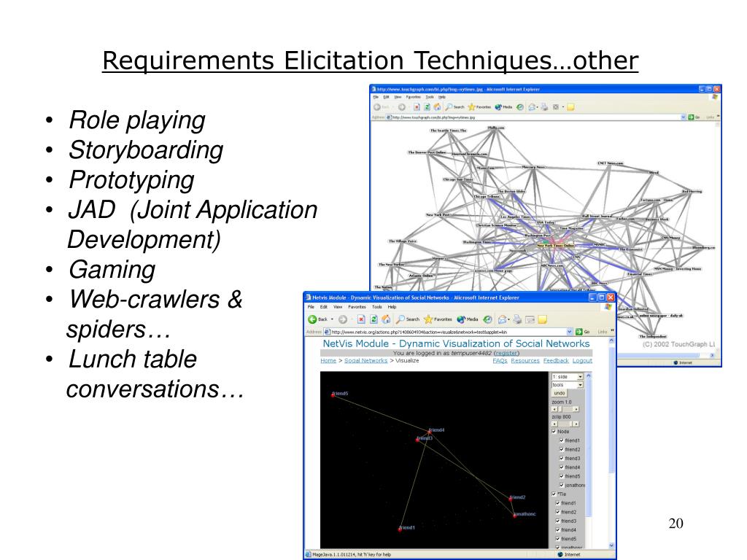Open the FAQs link

point(500,360)
